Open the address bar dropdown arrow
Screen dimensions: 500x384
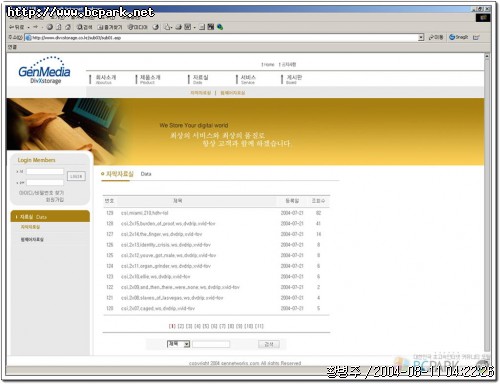[x=421, y=37]
